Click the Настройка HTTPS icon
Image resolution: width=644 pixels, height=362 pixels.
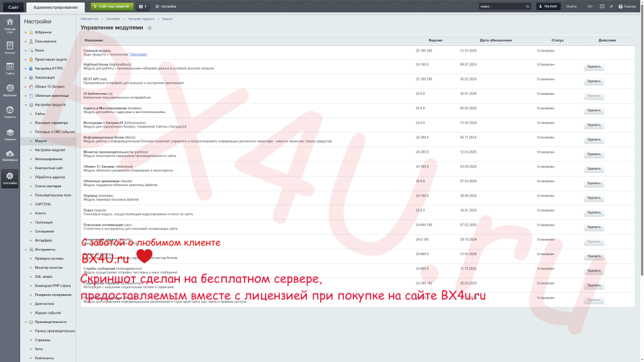point(31,69)
